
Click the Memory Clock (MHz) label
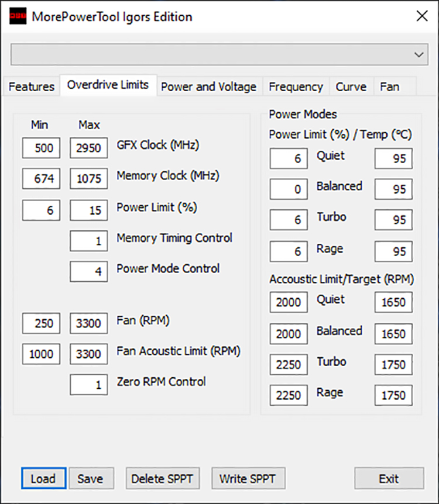pyautogui.click(x=167, y=175)
